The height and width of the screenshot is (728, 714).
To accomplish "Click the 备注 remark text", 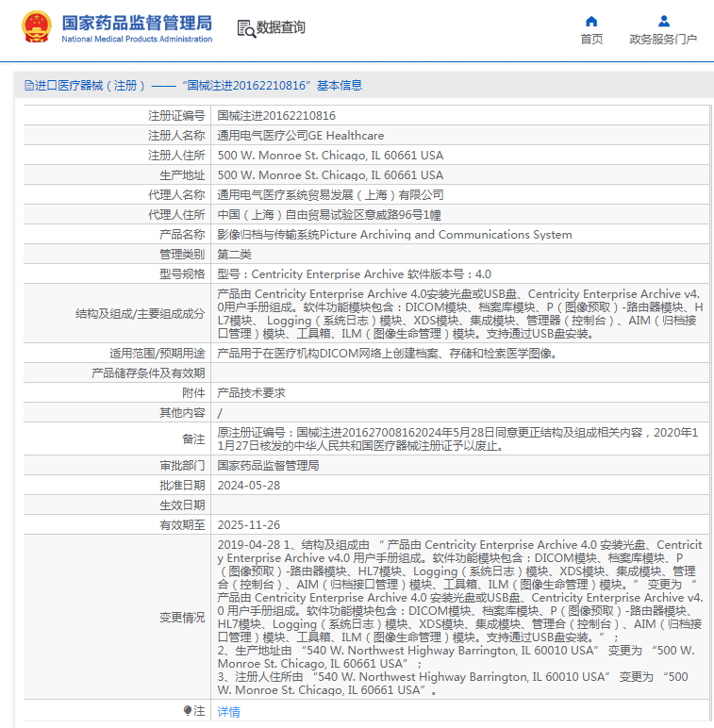I will coord(457,439).
